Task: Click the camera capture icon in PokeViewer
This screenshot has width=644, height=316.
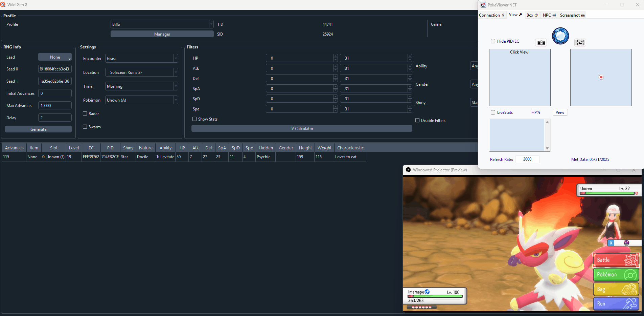Action: click(541, 43)
